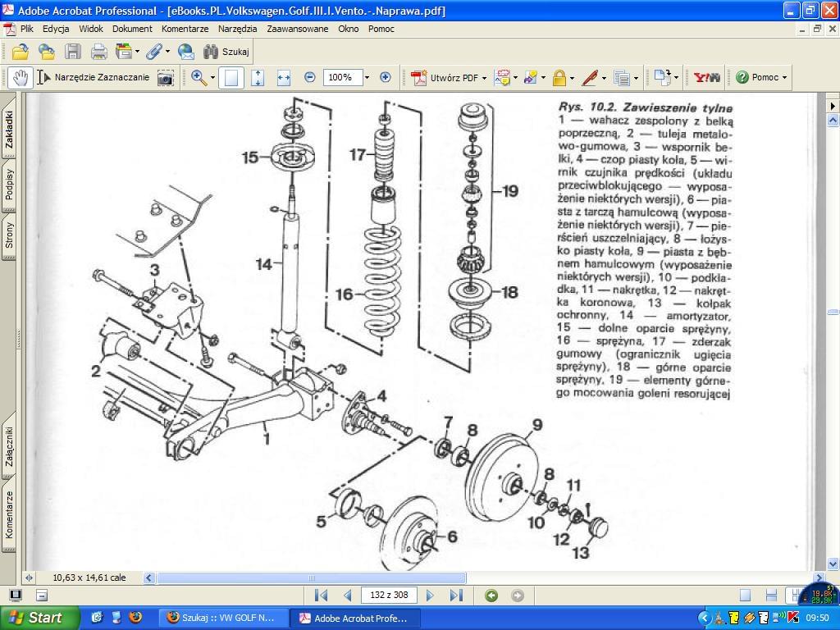Open the Zakładki side panel tab
The width and height of the screenshot is (840, 630).
coord(9,129)
